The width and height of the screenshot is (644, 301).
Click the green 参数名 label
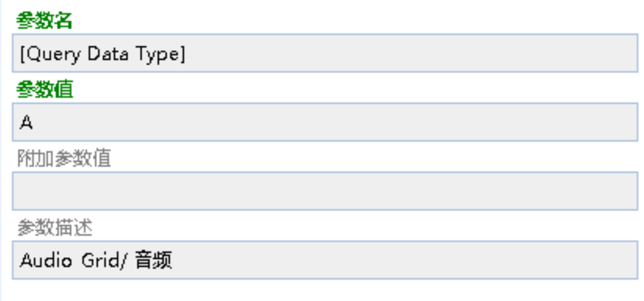pyautogui.click(x=44, y=21)
